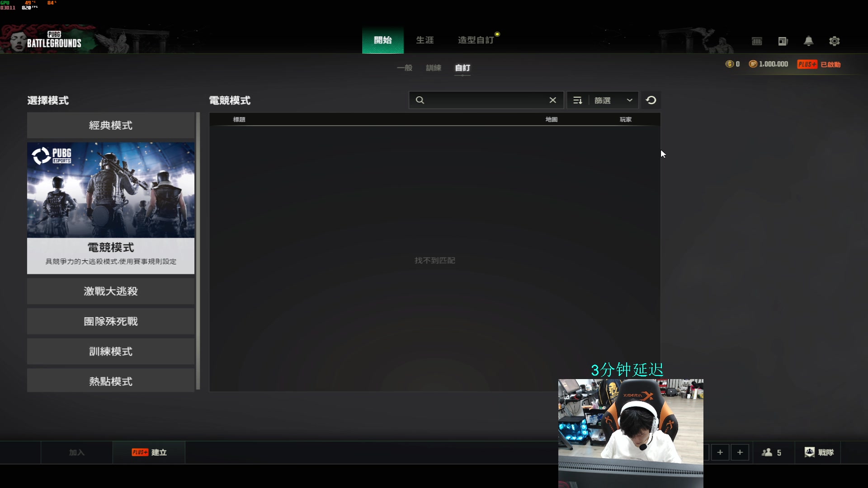868x488 pixels.
Task: Select the 訓練 sub-tab
Action: (x=433, y=68)
